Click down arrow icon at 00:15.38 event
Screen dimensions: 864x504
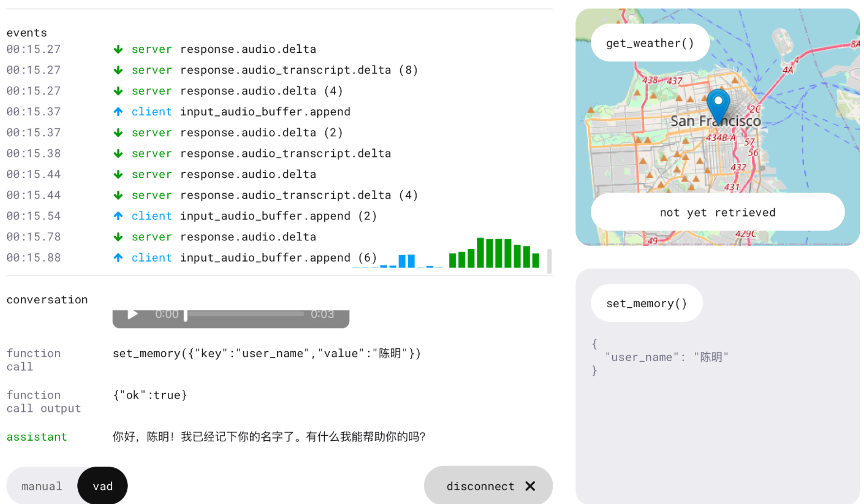(118, 153)
